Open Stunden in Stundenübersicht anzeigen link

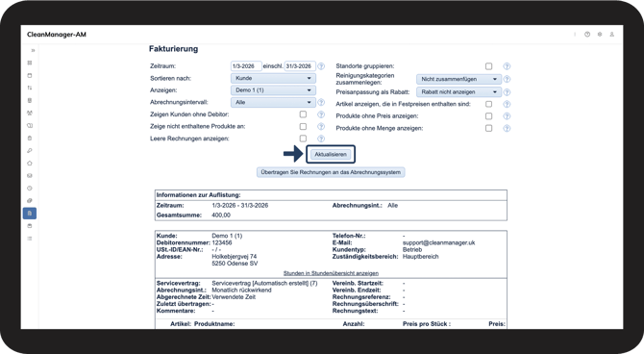coord(331,273)
